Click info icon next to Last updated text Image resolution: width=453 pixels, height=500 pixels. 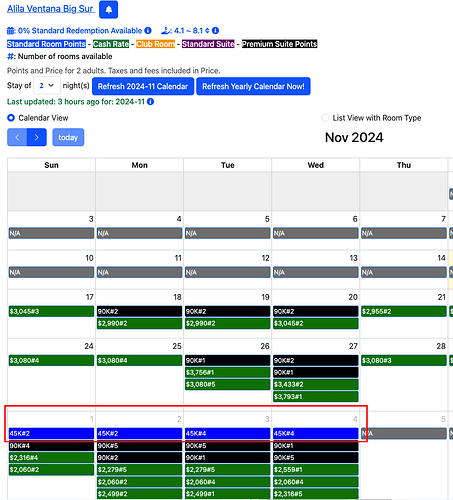(x=151, y=102)
